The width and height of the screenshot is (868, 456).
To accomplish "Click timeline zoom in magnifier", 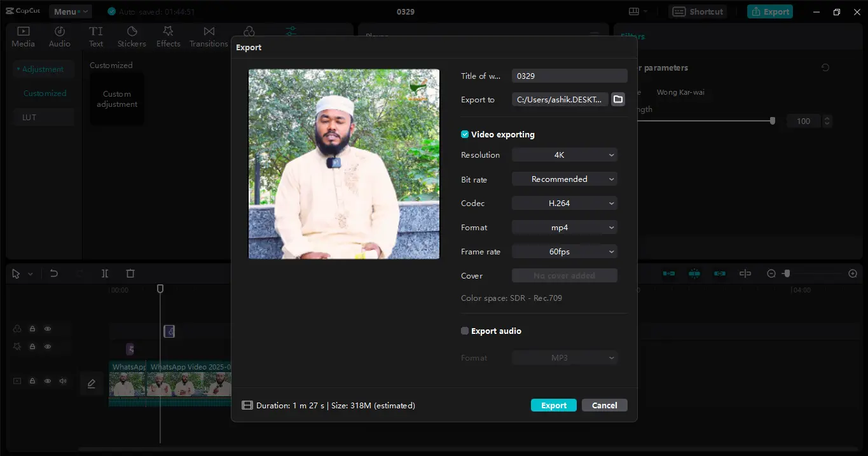I will 853,273.
